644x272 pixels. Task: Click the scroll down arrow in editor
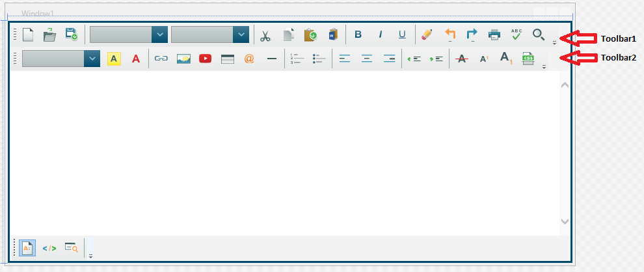click(565, 221)
